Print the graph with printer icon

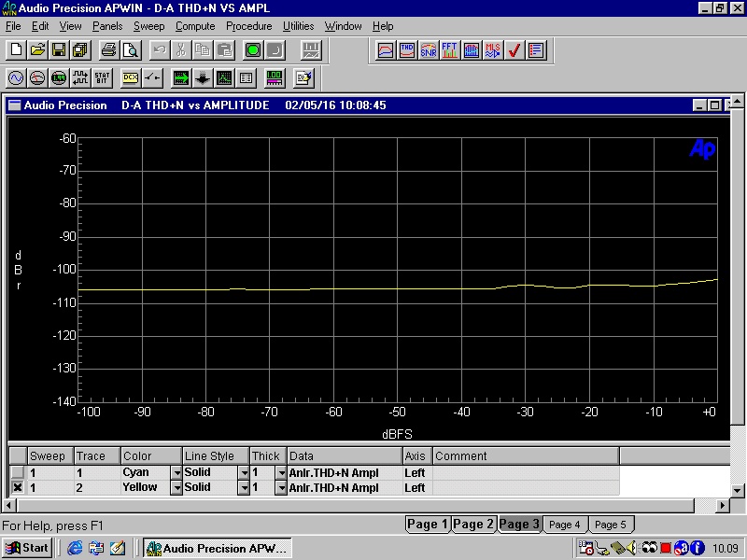108,50
